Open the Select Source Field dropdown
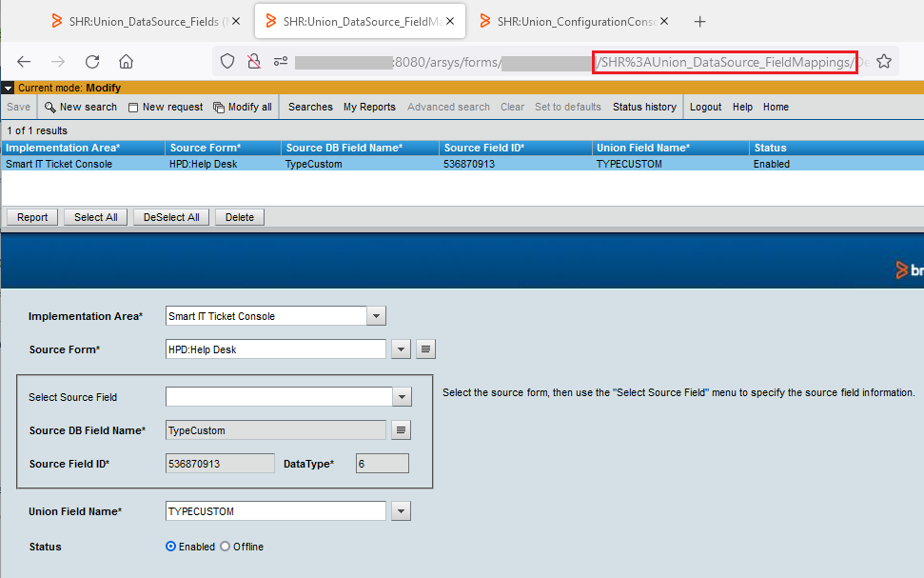Viewport: 924px width, 578px height. coord(402,397)
